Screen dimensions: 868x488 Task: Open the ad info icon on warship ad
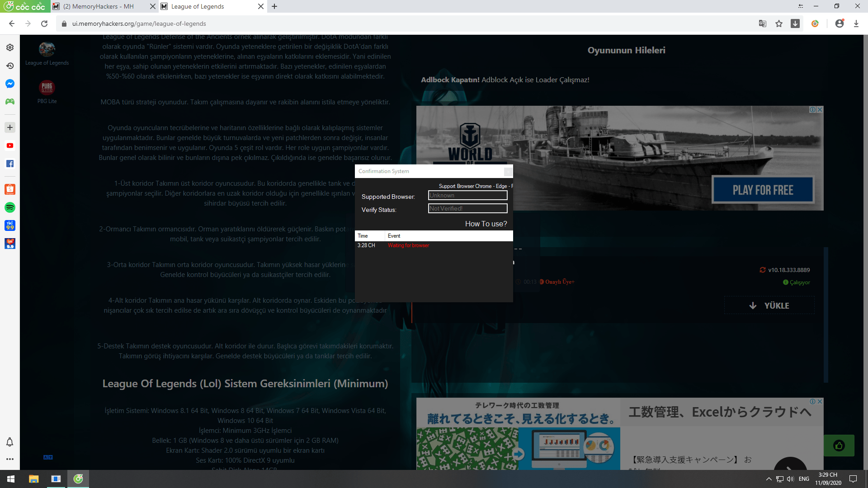(x=812, y=110)
